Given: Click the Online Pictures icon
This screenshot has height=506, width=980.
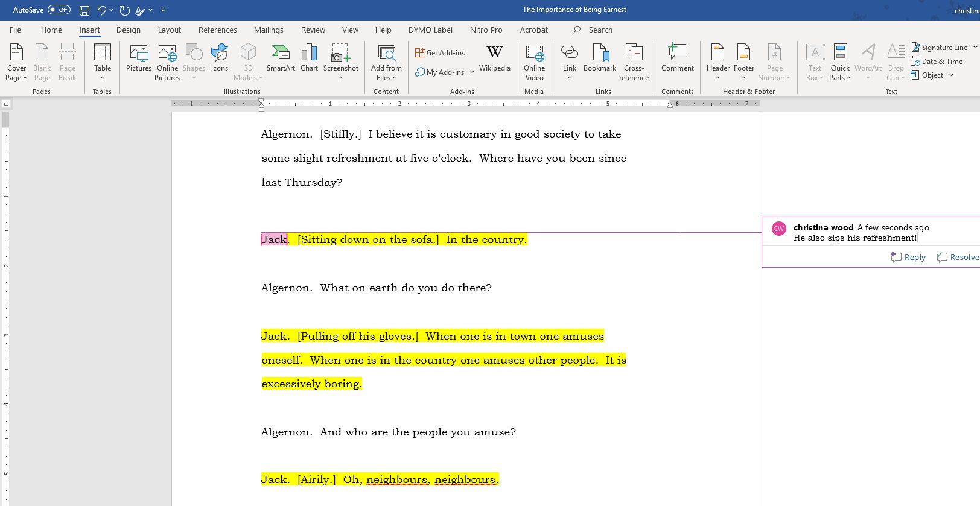Looking at the screenshot, I should click(x=167, y=62).
